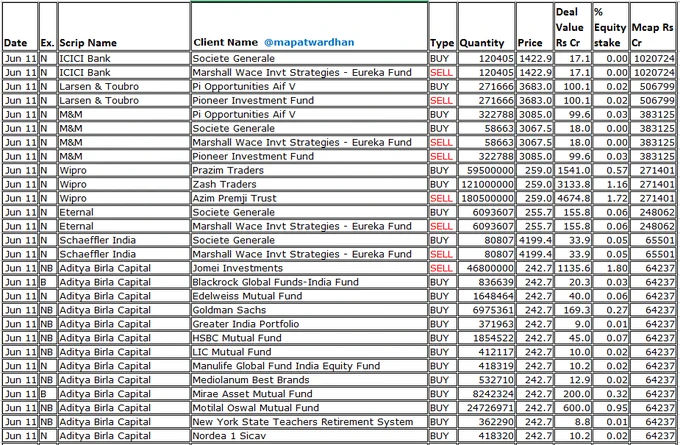Screen dimensions: 680x445
Task: Click the Deal Value Rs Cr header
Action: point(572,27)
